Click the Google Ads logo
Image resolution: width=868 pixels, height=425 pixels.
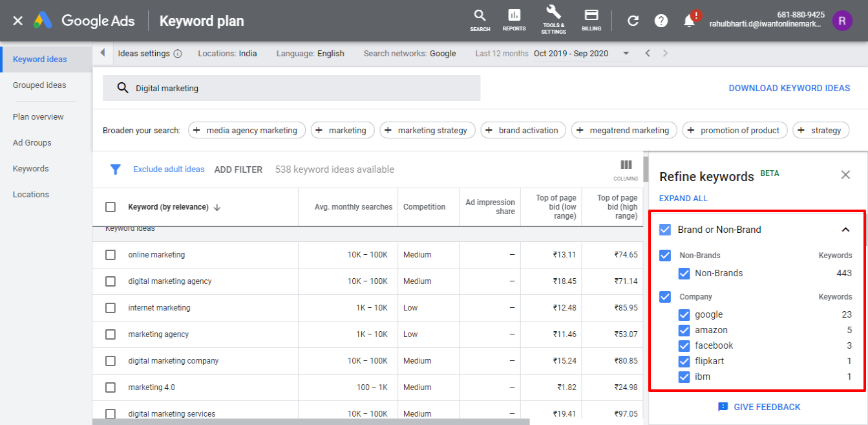coord(85,21)
